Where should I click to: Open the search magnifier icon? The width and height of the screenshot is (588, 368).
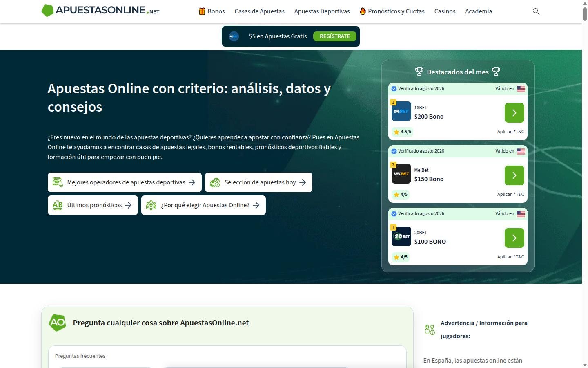(536, 11)
